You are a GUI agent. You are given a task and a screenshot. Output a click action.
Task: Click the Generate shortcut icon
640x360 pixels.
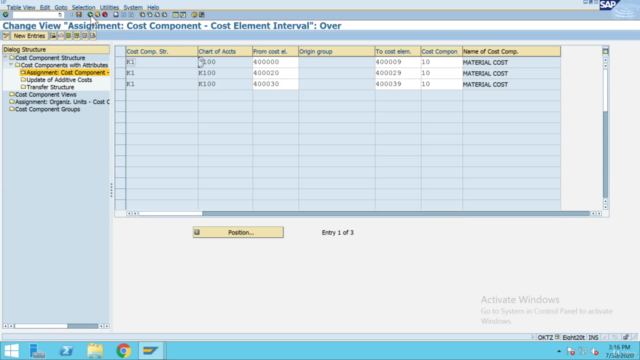183,15
